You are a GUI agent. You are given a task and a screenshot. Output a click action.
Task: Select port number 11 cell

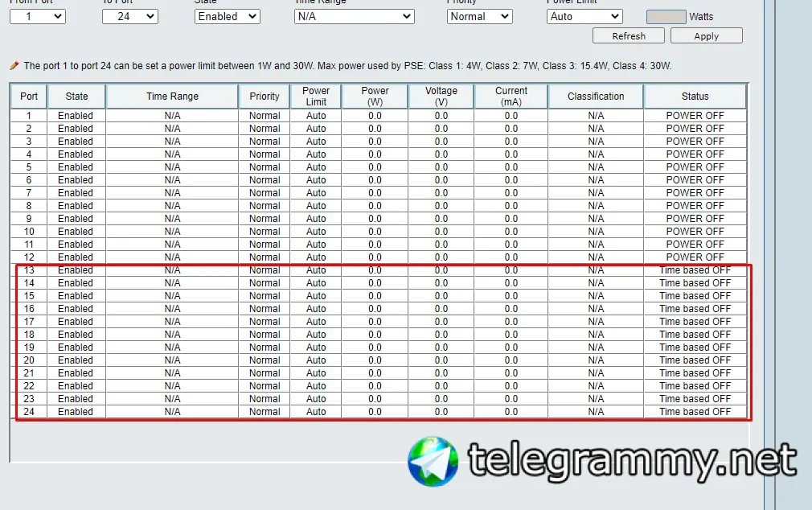29,244
